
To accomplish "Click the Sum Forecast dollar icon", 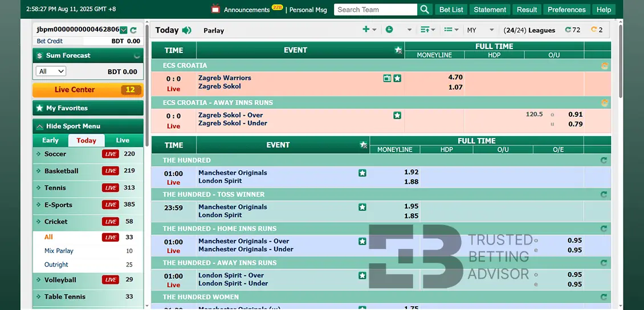I will coord(39,55).
